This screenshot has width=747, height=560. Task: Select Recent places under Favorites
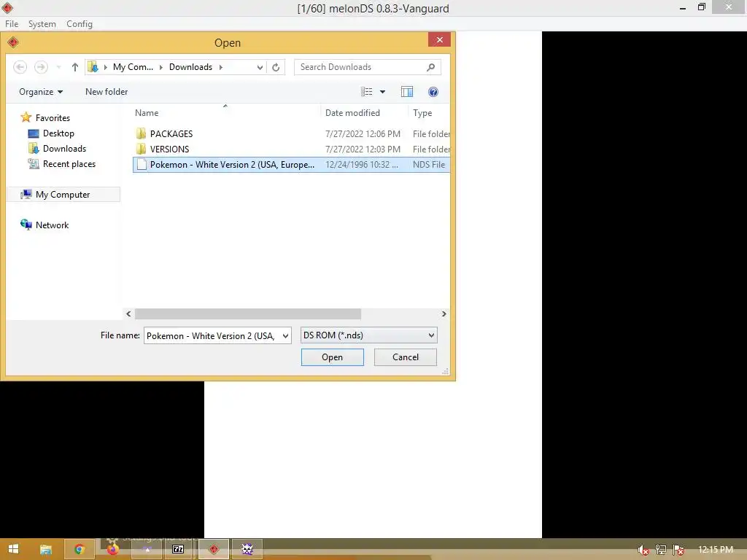pos(62,164)
